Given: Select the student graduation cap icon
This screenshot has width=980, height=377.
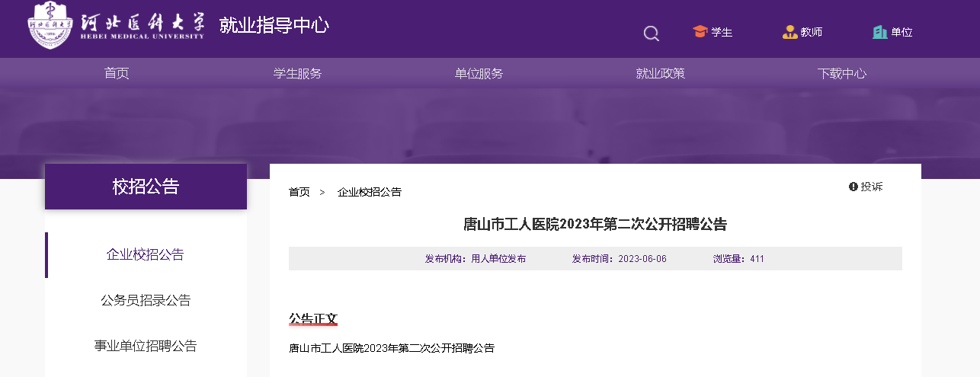Looking at the screenshot, I should pos(700,32).
